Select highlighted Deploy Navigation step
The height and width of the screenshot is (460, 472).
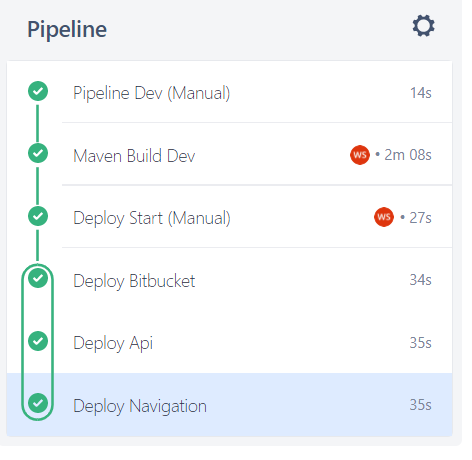click(x=229, y=405)
